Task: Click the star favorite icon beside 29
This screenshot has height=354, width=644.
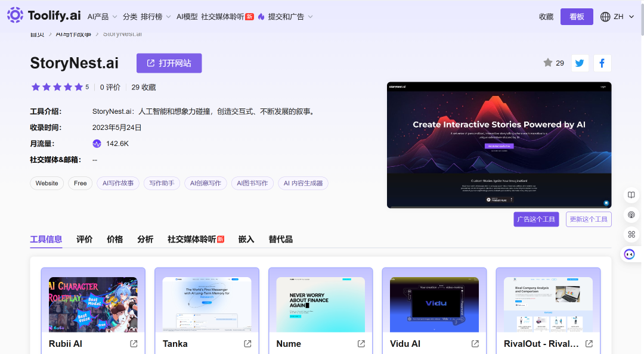Action: pos(548,63)
